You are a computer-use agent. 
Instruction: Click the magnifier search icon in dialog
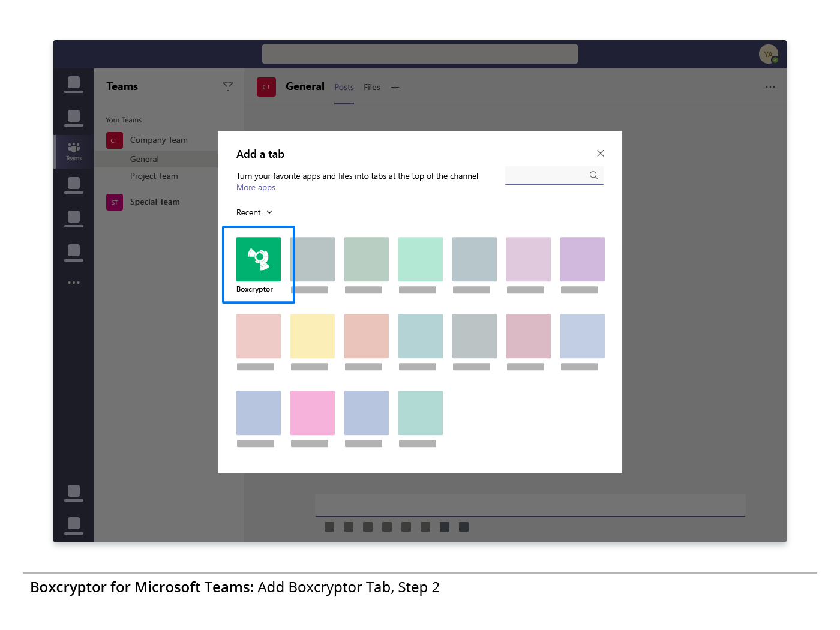click(594, 175)
